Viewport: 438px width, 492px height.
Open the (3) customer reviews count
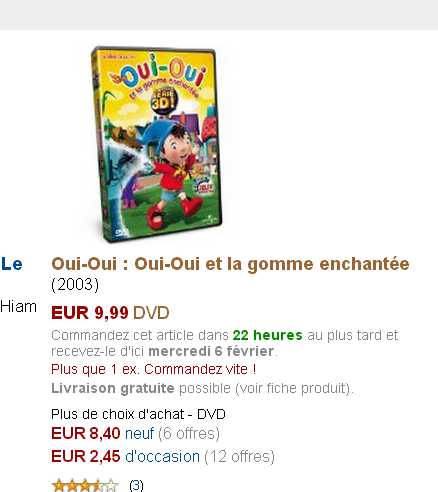[136, 485]
